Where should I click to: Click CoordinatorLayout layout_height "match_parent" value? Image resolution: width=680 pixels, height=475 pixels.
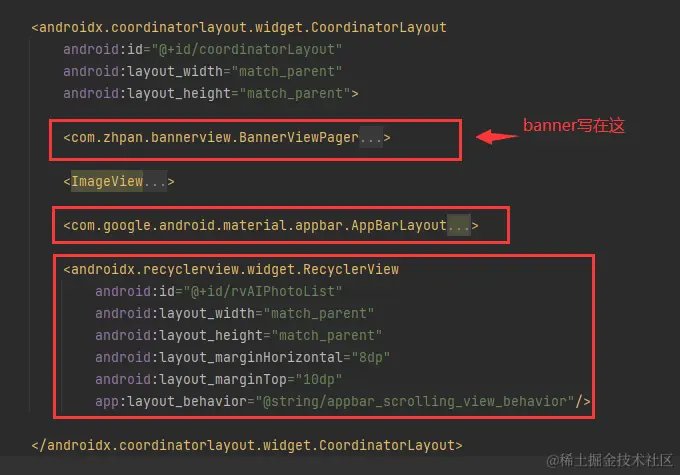coord(295,94)
